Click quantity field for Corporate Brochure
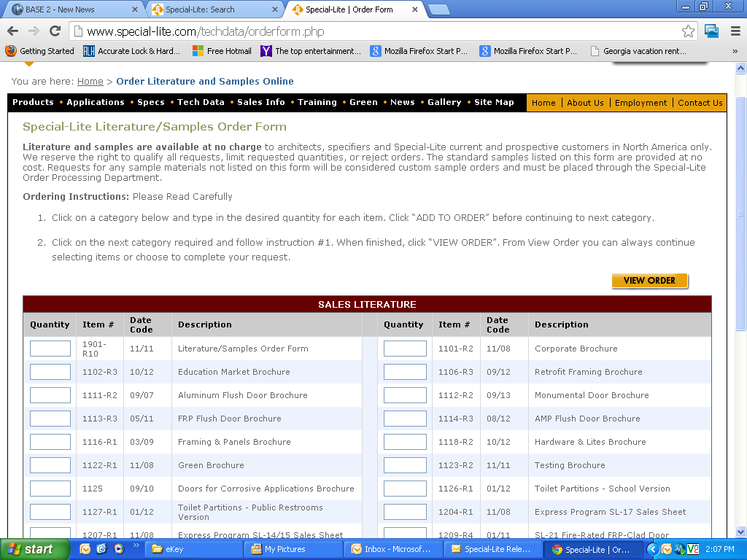747x560 pixels. click(x=405, y=349)
